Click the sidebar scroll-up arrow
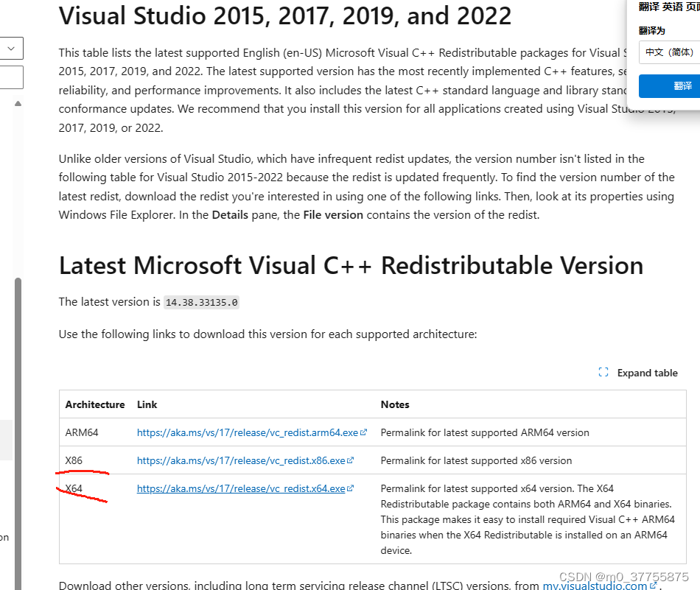Viewport: 700px width, 590px height. [x=18, y=104]
